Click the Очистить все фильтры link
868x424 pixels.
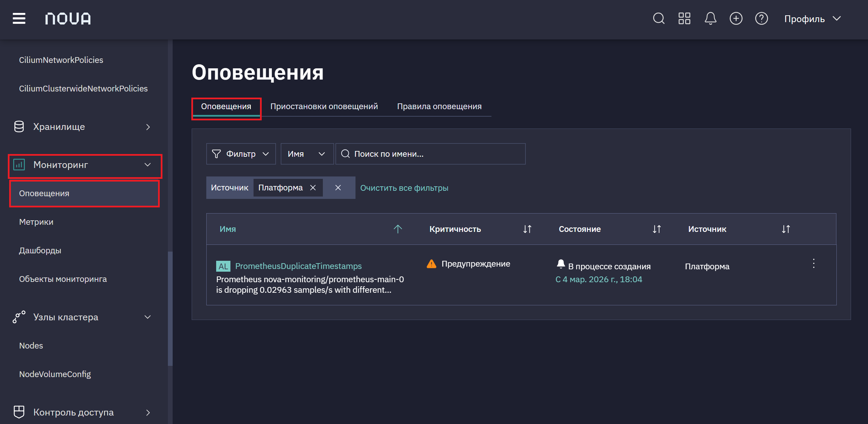pos(404,188)
